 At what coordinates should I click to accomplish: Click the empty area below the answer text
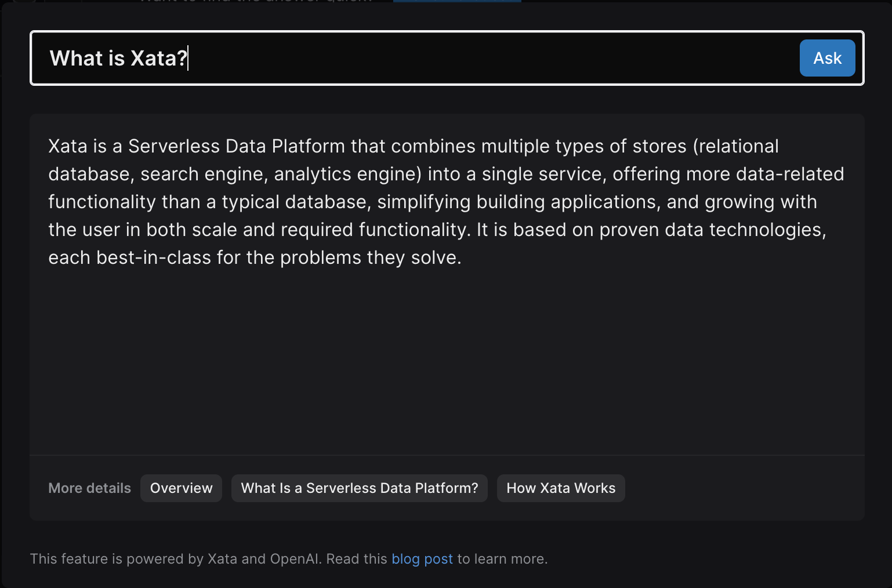point(447,360)
